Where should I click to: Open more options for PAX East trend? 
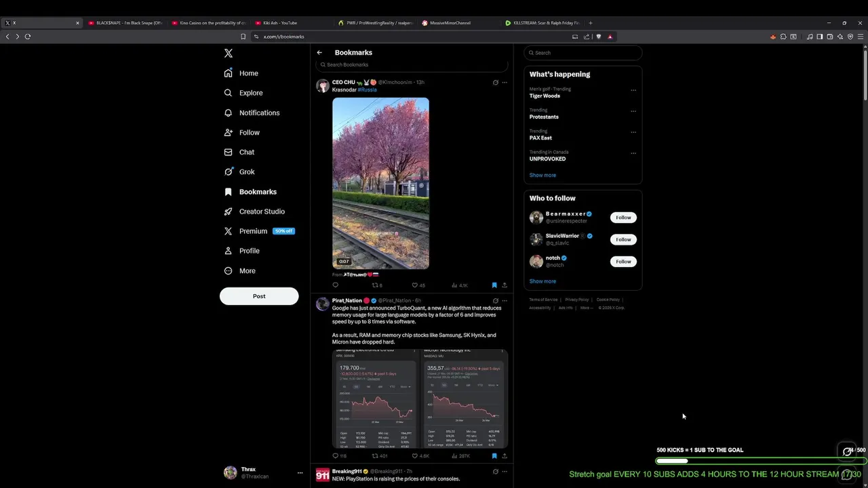pyautogui.click(x=633, y=132)
